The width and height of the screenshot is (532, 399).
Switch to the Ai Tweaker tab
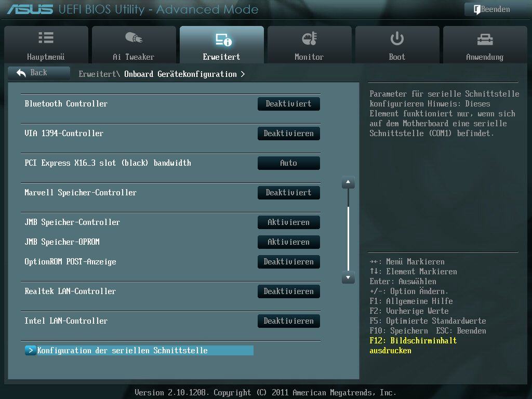tap(134, 45)
